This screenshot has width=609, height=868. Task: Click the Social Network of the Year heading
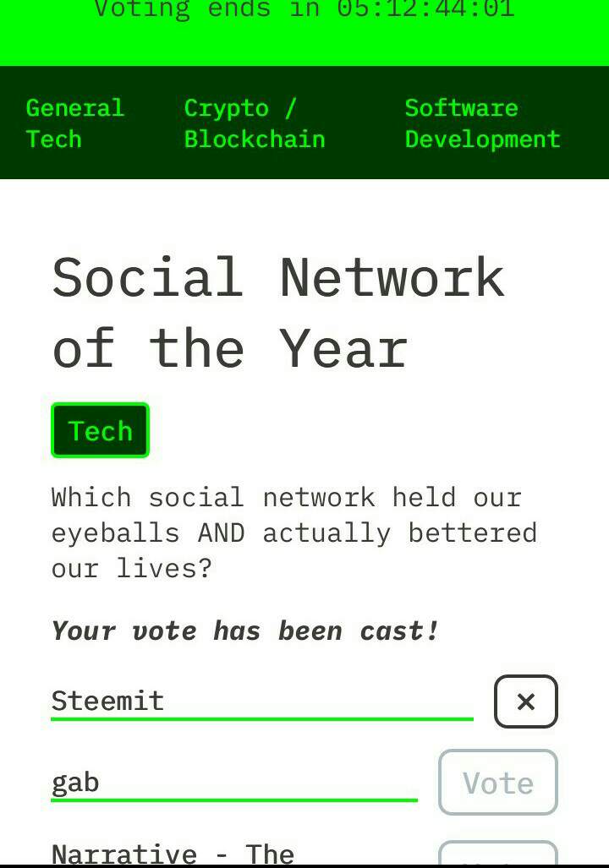[278, 313]
